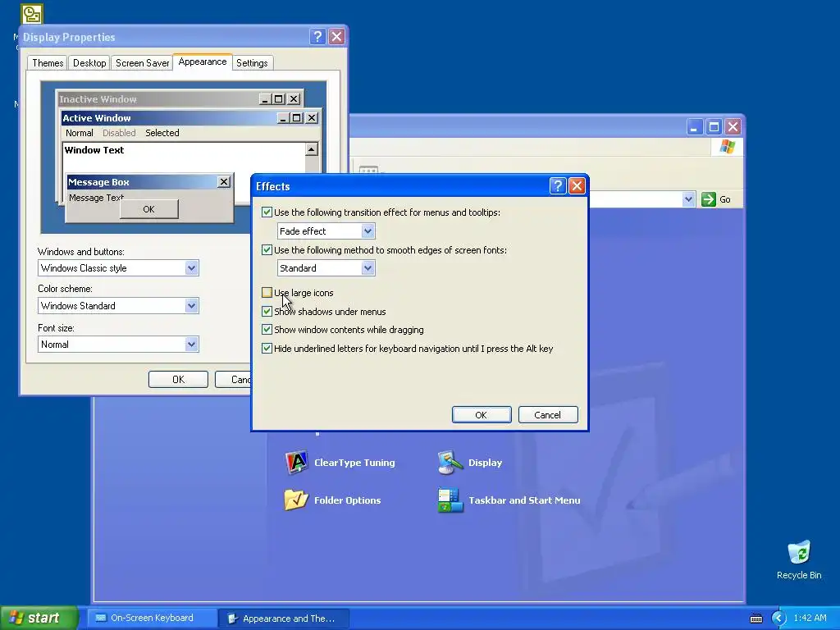Maximize the Control Panel window
This screenshot has height=630, width=840.
click(714, 127)
